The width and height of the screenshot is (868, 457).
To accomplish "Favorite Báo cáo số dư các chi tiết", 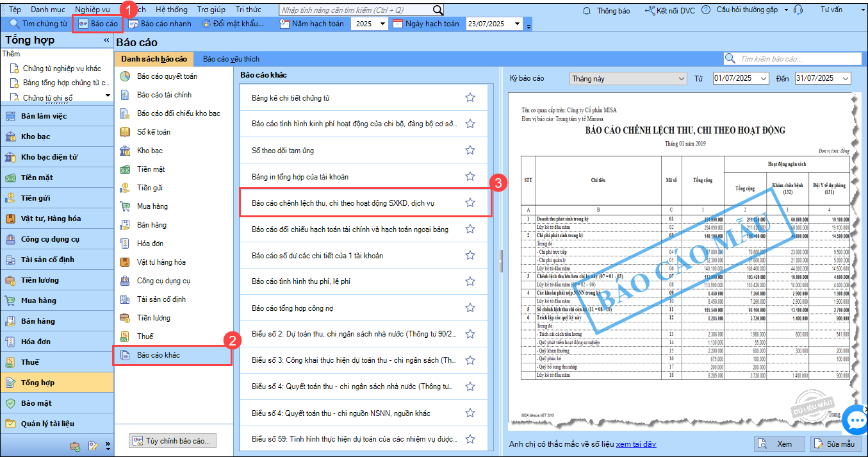I will [x=470, y=255].
